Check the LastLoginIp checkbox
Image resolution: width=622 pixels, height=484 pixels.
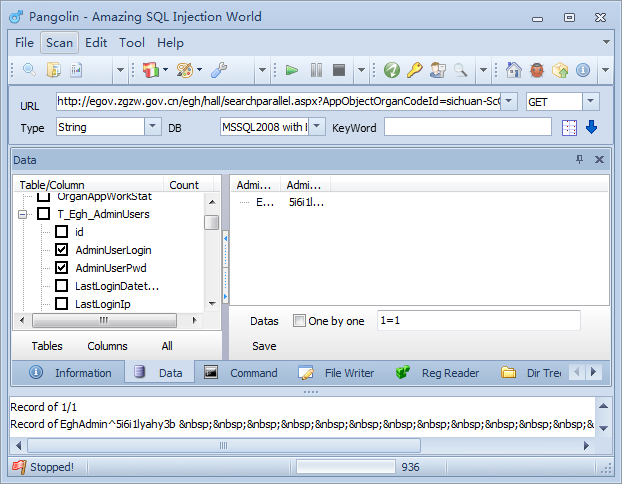click(x=61, y=304)
